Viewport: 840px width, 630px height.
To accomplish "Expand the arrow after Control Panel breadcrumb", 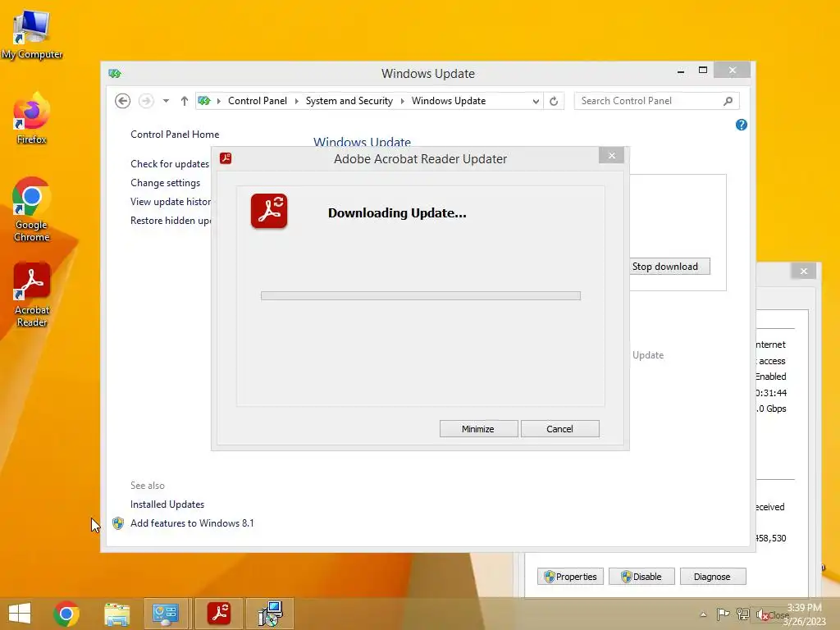I will coord(296,101).
